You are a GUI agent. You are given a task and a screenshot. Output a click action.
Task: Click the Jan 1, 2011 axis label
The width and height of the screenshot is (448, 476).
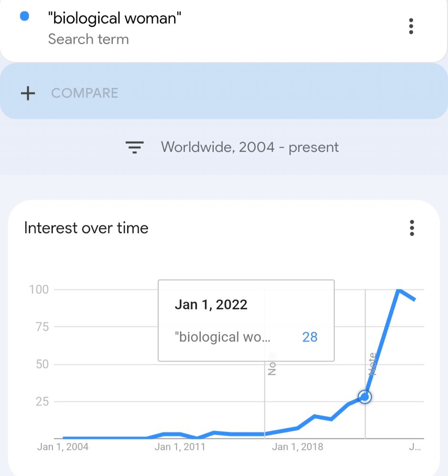(x=179, y=447)
